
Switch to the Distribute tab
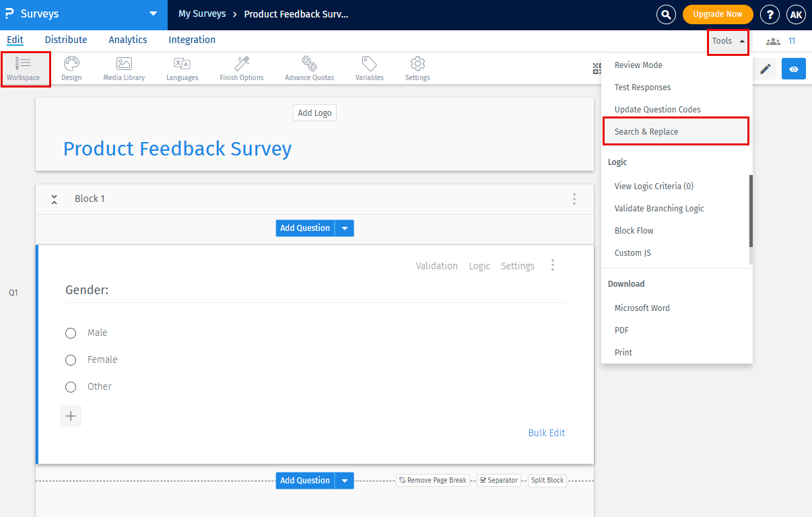tap(65, 40)
